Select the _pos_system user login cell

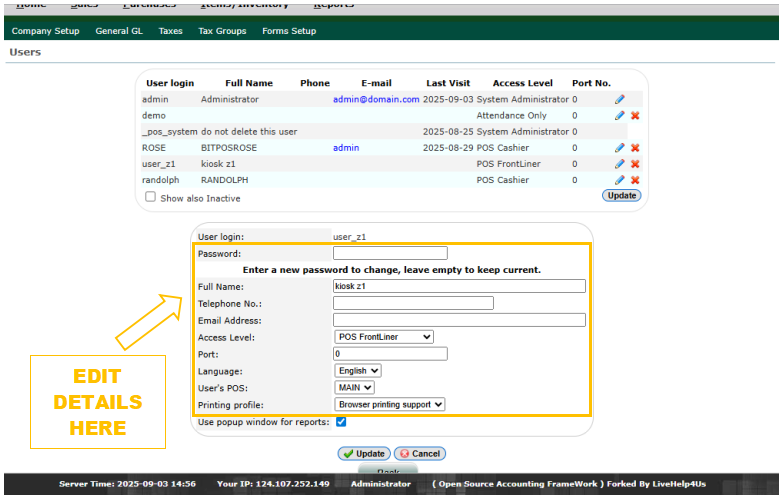pyautogui.click(x=170, y=132)
